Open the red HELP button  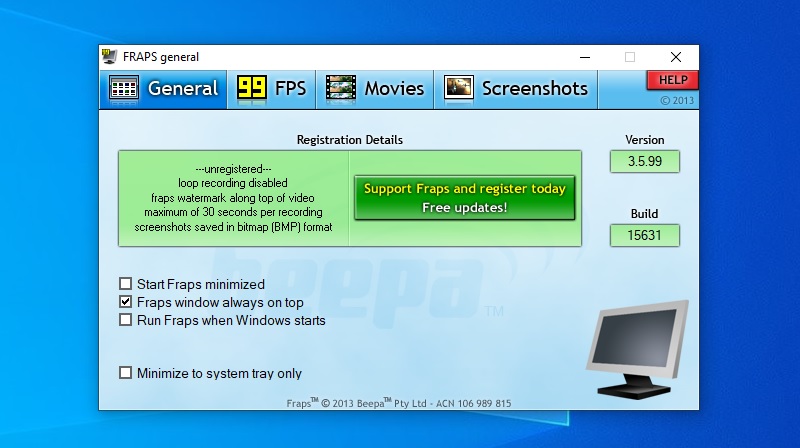click(672, 80)
